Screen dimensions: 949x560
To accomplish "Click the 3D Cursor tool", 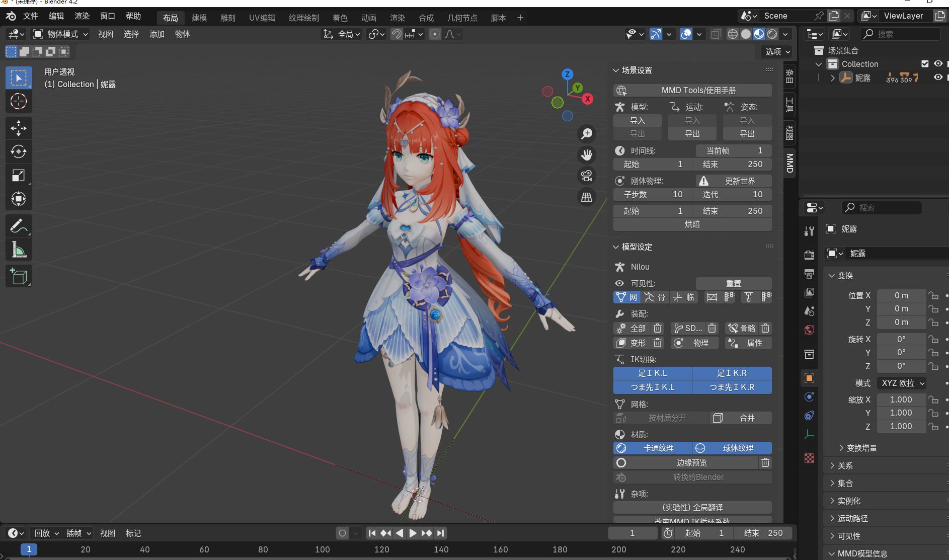I will [x=19, y=101].
